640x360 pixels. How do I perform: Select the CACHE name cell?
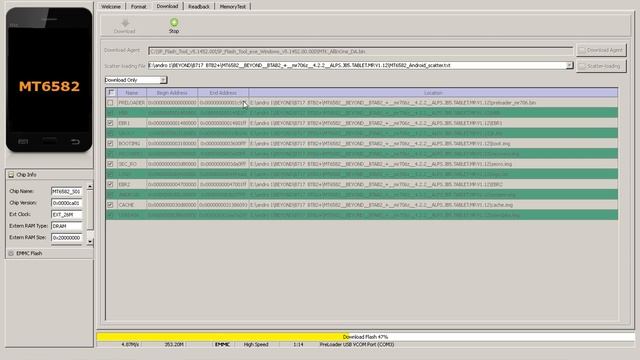(131, 205)
